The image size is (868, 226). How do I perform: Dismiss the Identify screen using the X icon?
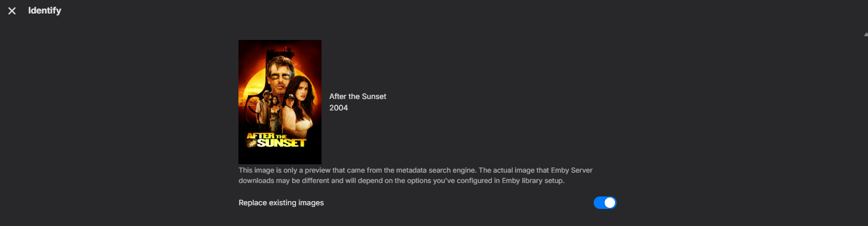12,11
